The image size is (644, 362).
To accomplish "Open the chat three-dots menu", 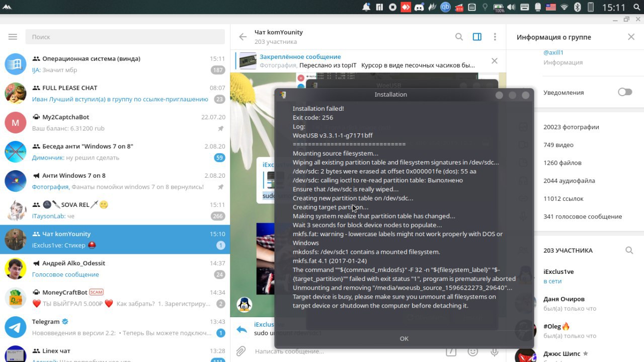I will point(495,37).
